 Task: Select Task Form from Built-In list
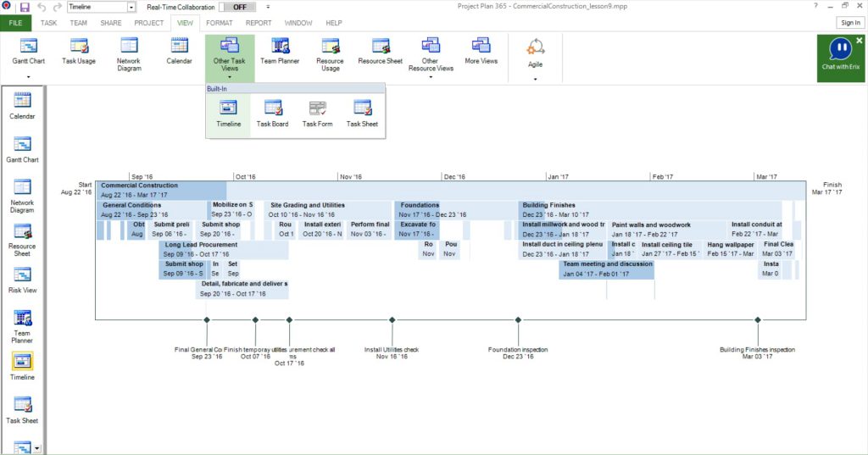(x=317, y=114)
